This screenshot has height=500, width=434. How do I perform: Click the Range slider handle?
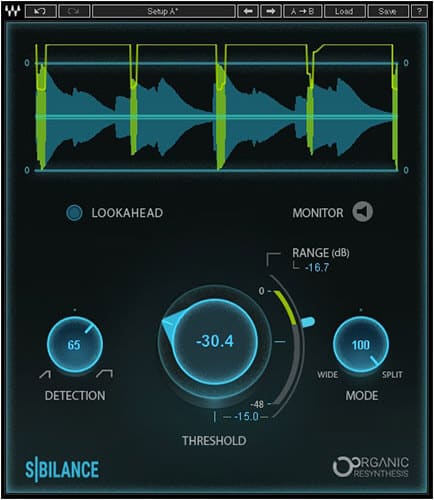307,322
